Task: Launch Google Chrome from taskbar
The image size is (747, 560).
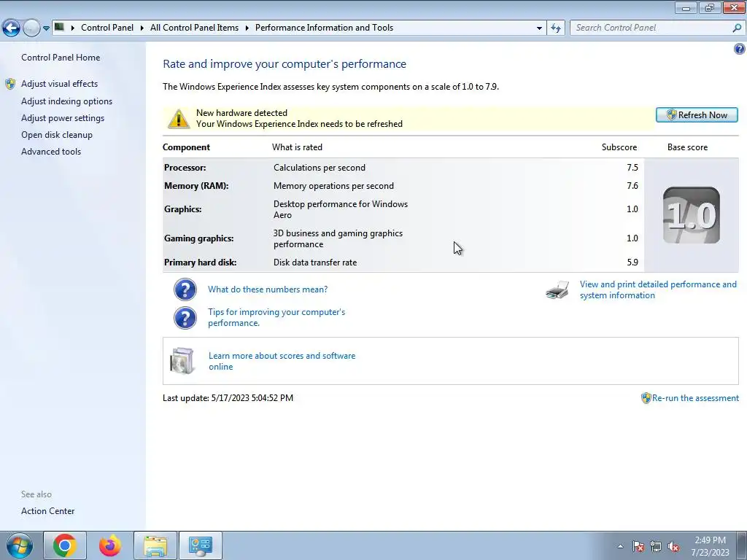Action: (x=65, y=545)
